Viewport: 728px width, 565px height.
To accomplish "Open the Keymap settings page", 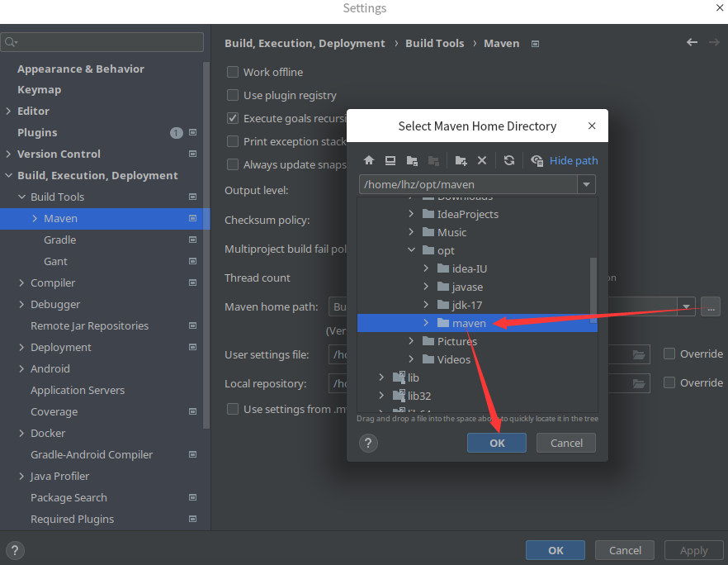I will tap(39, 90).
